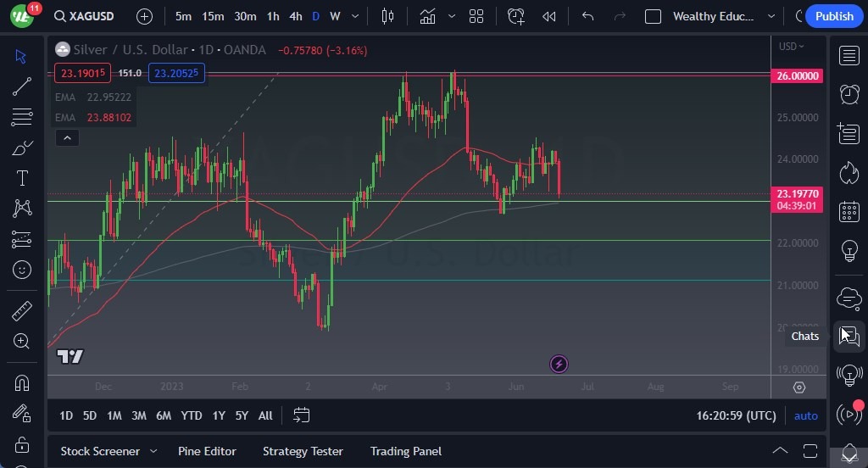The image size is (868, 468).
Task: Pick the ruler measure tool
Action: [x=22, y=310]
